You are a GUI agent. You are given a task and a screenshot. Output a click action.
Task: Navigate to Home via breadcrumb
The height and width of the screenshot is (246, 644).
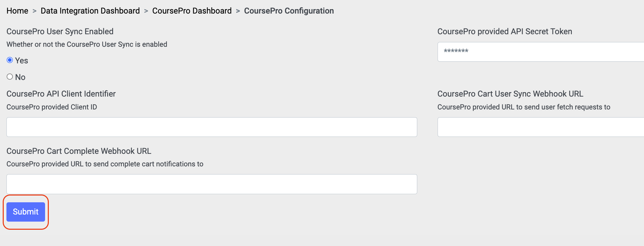(18, 11)
